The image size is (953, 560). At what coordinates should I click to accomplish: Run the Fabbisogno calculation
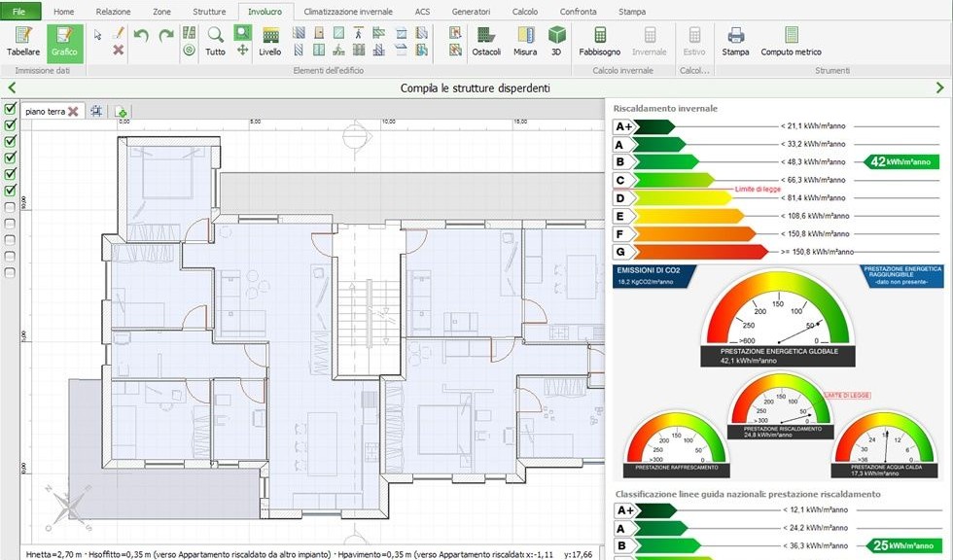point(600,41)
